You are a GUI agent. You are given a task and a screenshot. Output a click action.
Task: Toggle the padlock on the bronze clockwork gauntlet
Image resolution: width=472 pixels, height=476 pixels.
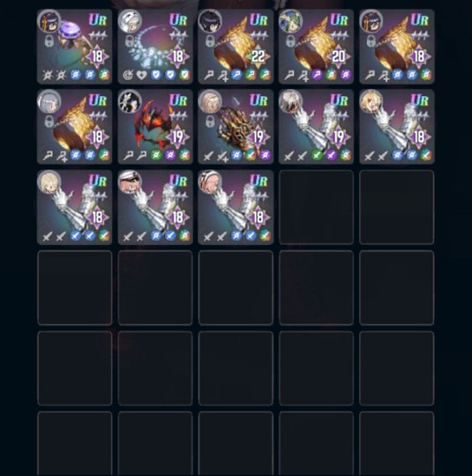click(210, 122)
